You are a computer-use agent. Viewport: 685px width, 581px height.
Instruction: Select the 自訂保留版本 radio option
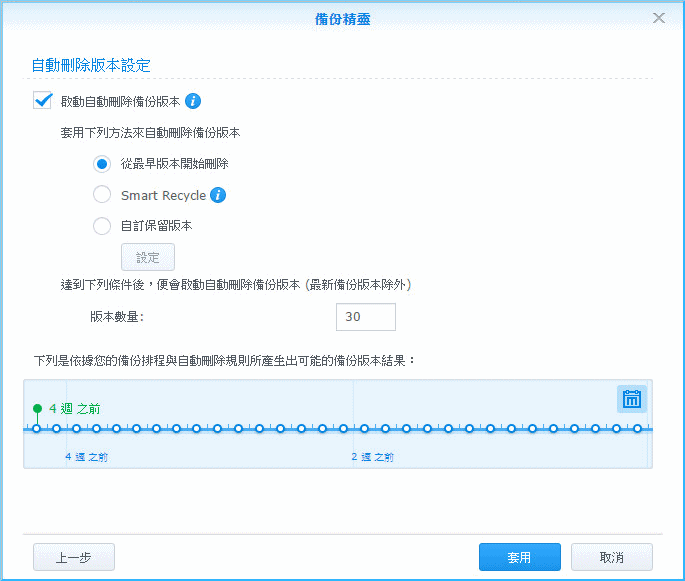pos(102,226)
